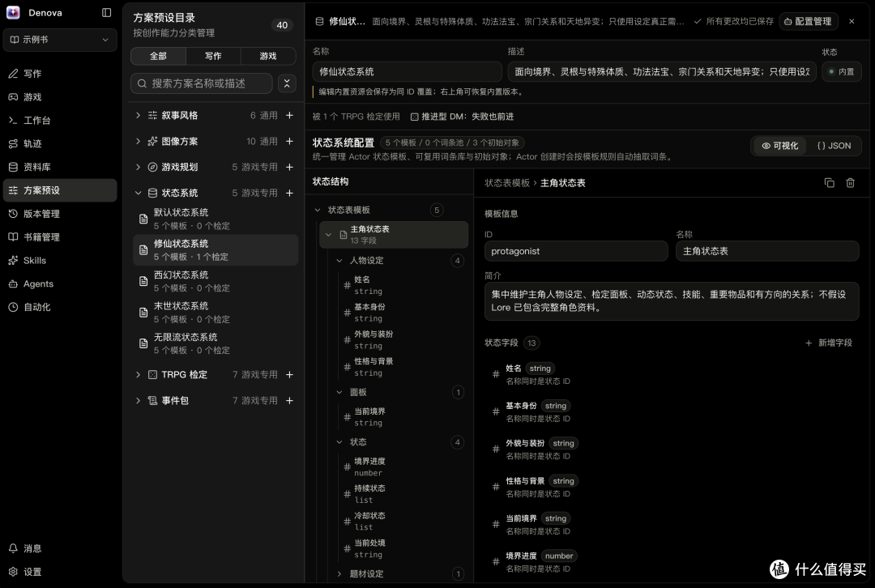Add a new 游戏规划 preset
The width and height of the screenshot is (875, 588).
tap(289, 167)
